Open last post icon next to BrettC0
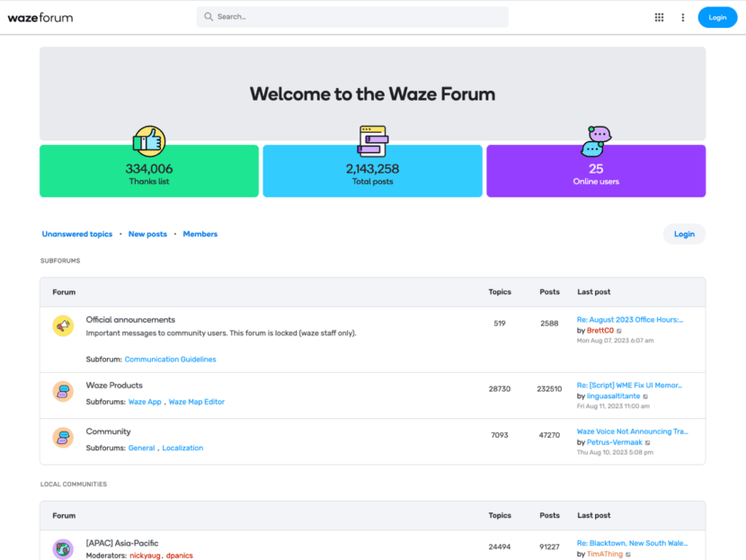Viewport: 746px width, 560px height. pyautogui.click(x=619, y=331)
